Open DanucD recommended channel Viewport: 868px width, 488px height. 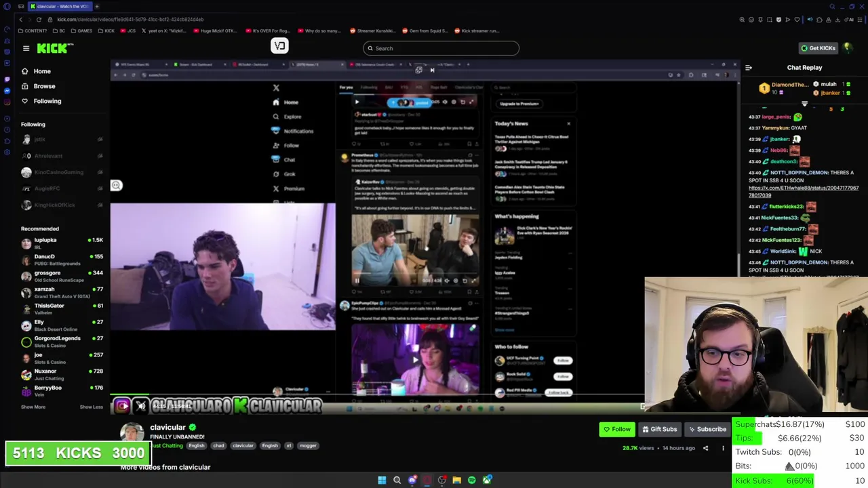(61, 260)
